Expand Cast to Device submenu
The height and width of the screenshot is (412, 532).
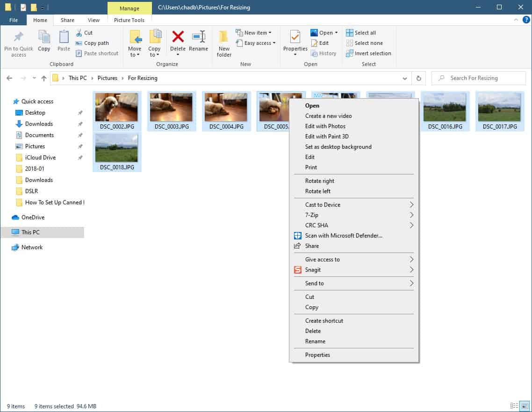[354, 205]
